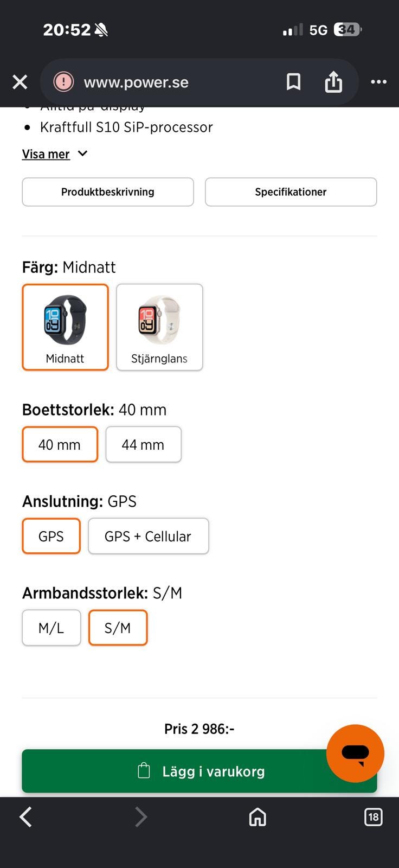Go back with the browser back arrow
The height and width of the screenshot is (868, 399).
(25, 816)
